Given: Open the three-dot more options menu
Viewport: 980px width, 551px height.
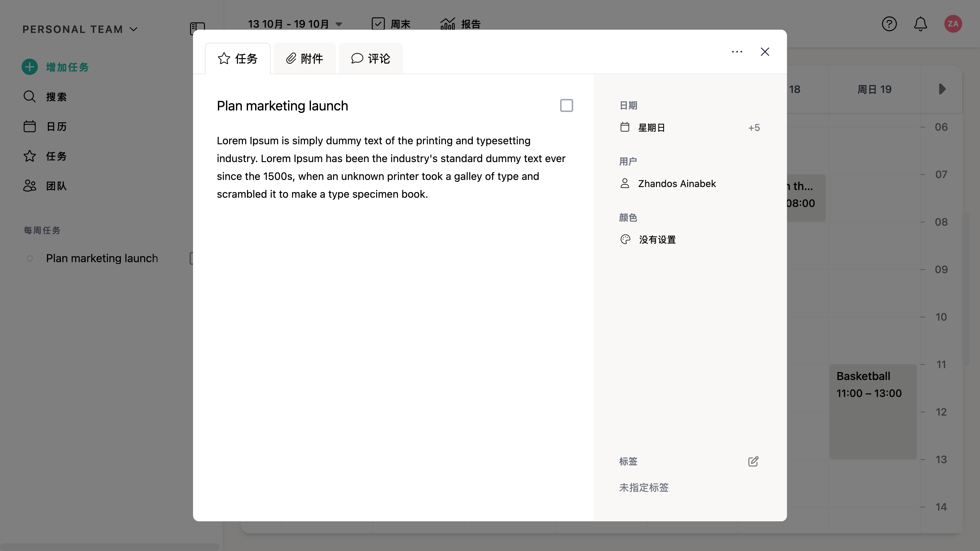Looking at the screenshot, I should click(x=737, y=52).
